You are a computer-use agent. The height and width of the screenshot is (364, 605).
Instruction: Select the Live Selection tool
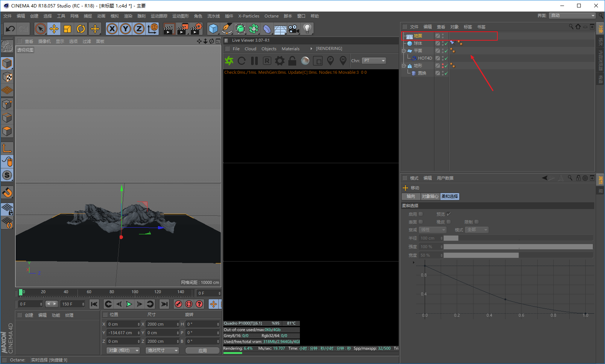click(41, 29)
